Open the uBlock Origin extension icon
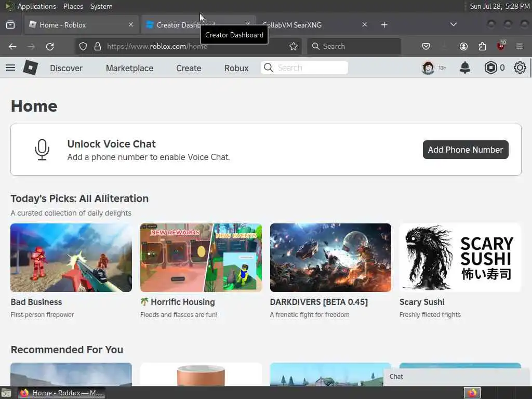532x399 pixels. click(501, 46)
